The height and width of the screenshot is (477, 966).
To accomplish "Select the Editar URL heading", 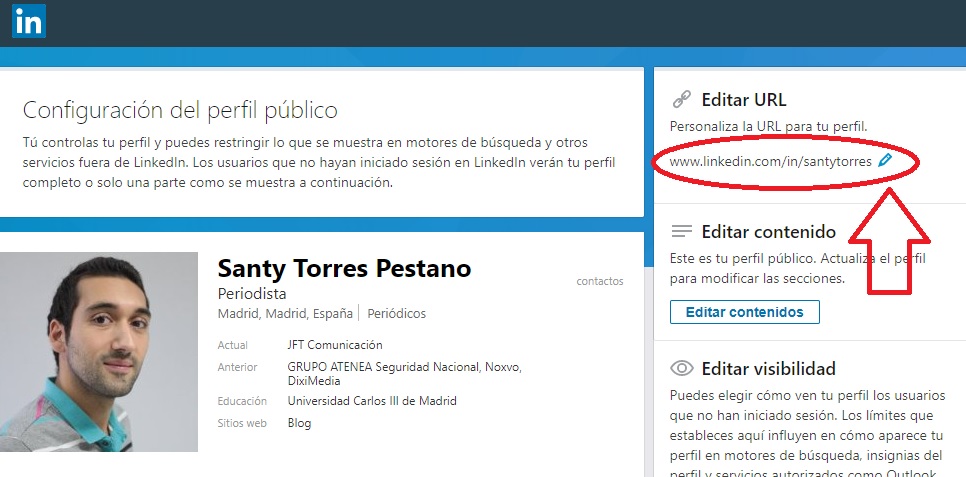I will [x=744, y=100].
